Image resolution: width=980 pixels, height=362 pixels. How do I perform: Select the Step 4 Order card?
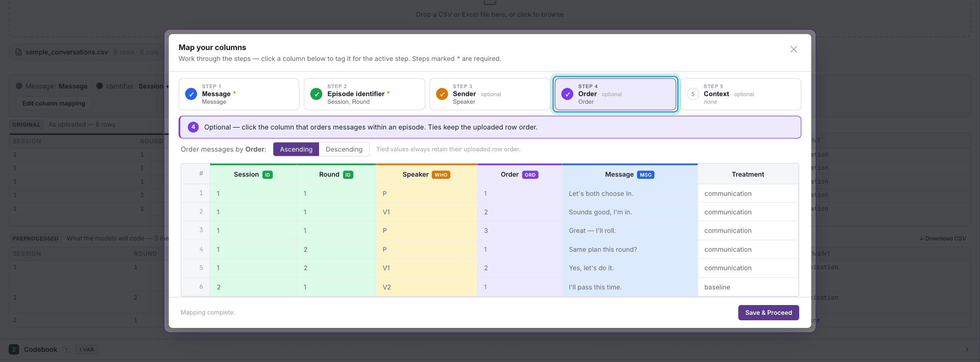pyautogui.click(x=615, y=94)
